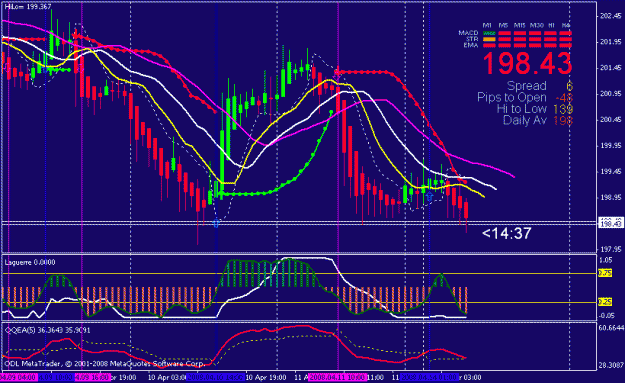Click the 60.6644 QQEA scale label

click(611, 328)
